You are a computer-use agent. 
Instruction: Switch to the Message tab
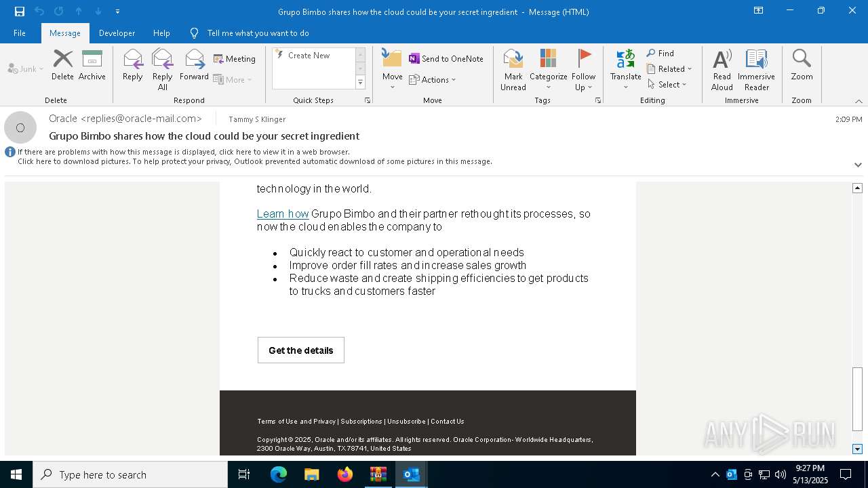pos(65,33)
